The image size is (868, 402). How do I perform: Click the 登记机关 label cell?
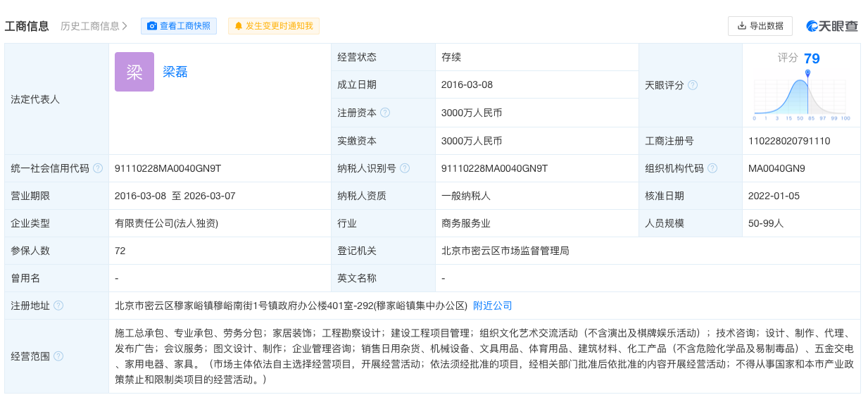[384, 251]
